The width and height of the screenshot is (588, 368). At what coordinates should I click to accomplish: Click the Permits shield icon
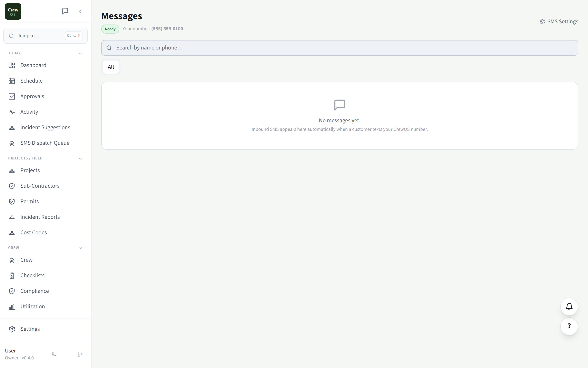coord(12,202)
